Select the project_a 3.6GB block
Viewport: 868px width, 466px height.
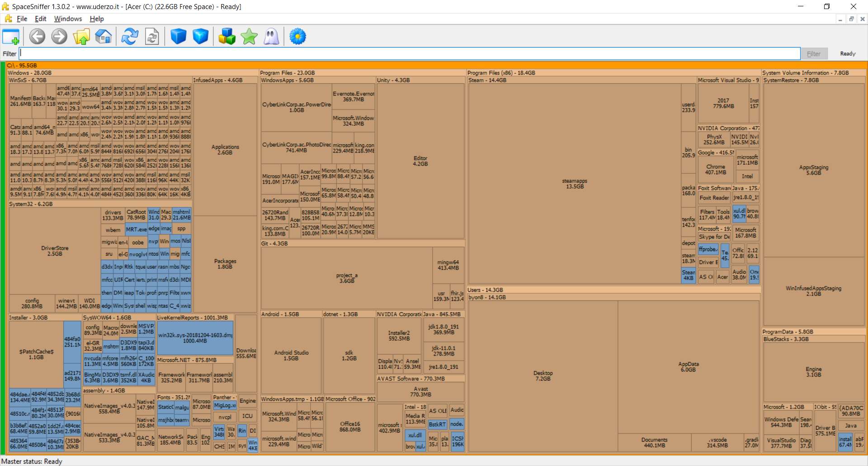point(347,278)
